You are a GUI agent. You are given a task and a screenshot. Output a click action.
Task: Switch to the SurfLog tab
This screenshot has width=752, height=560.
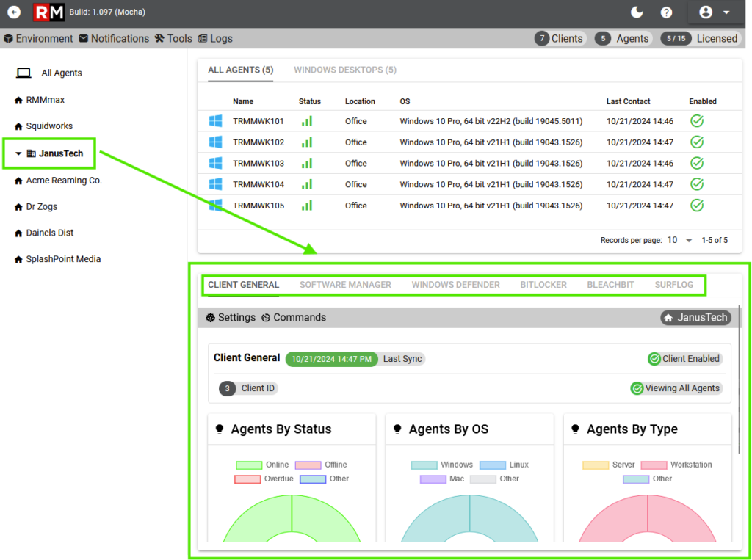click(x=674, y=285)
